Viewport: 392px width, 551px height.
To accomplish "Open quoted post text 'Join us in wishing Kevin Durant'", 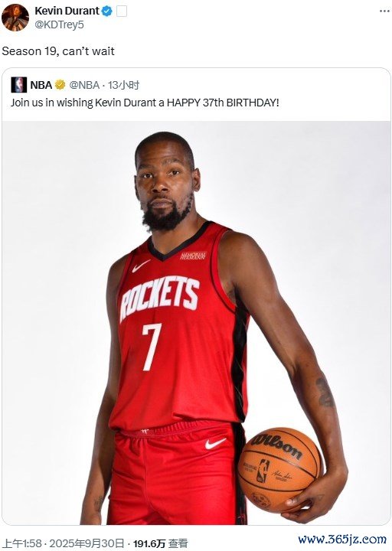I will [x=145, y=103].
